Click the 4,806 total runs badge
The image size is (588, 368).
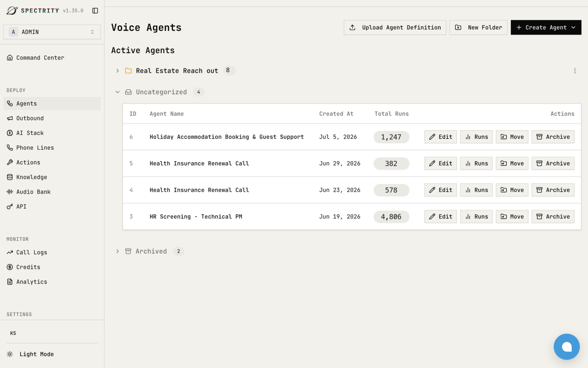[x=391, y=217]
